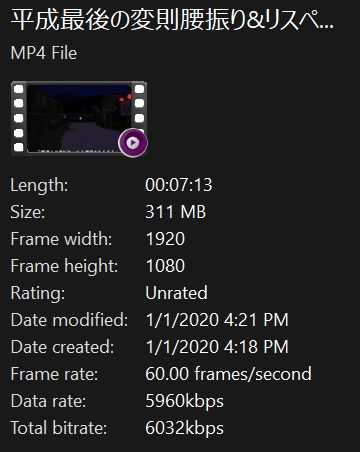
Task: Click the Frame height value 1080
Action: (x=165, y=266)
